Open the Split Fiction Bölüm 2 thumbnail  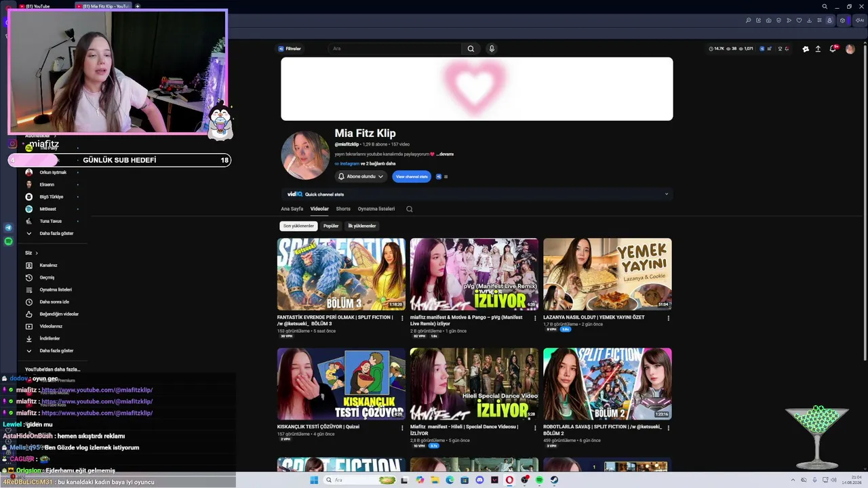pyautogui.click(x=608, y=384)
